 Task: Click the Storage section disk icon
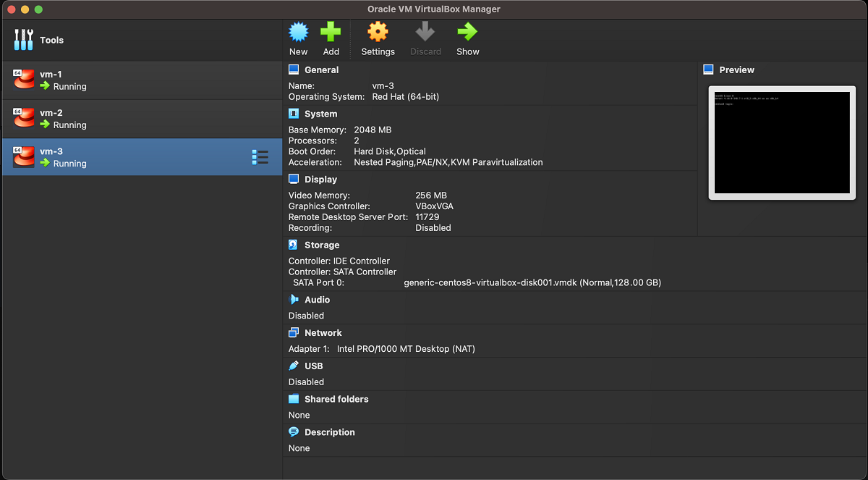[294, 245]
